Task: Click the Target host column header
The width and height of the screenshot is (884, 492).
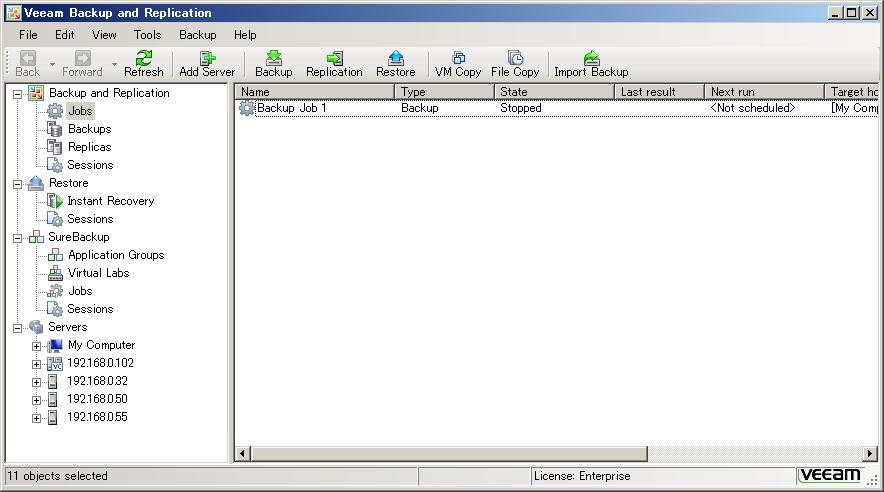Action: pyautogui.click(x=852, y=92)
